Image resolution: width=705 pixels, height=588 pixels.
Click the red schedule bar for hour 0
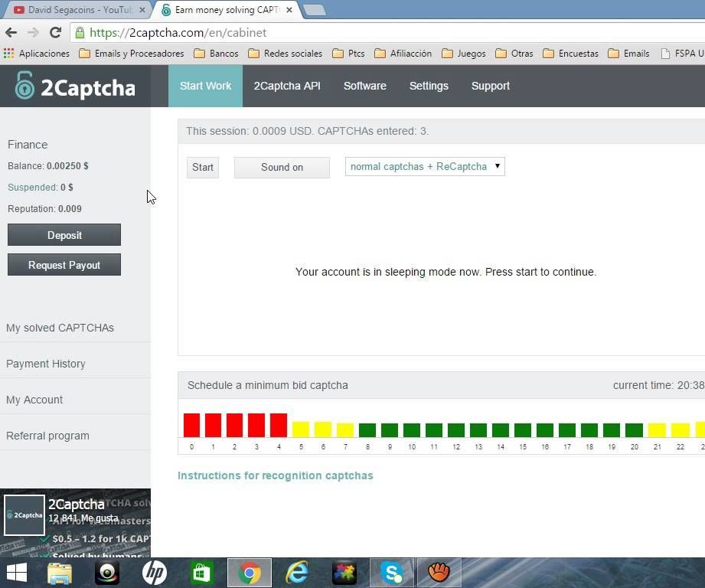point(191,425)
